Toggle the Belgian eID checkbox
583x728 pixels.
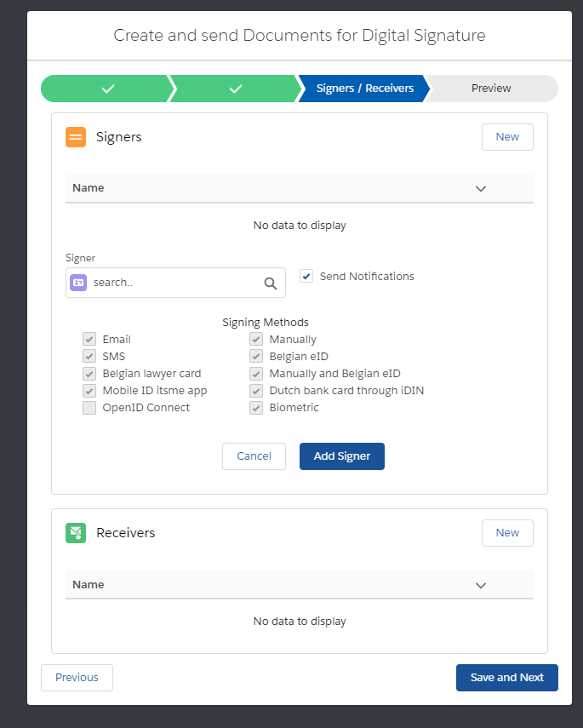coord(256,357)
